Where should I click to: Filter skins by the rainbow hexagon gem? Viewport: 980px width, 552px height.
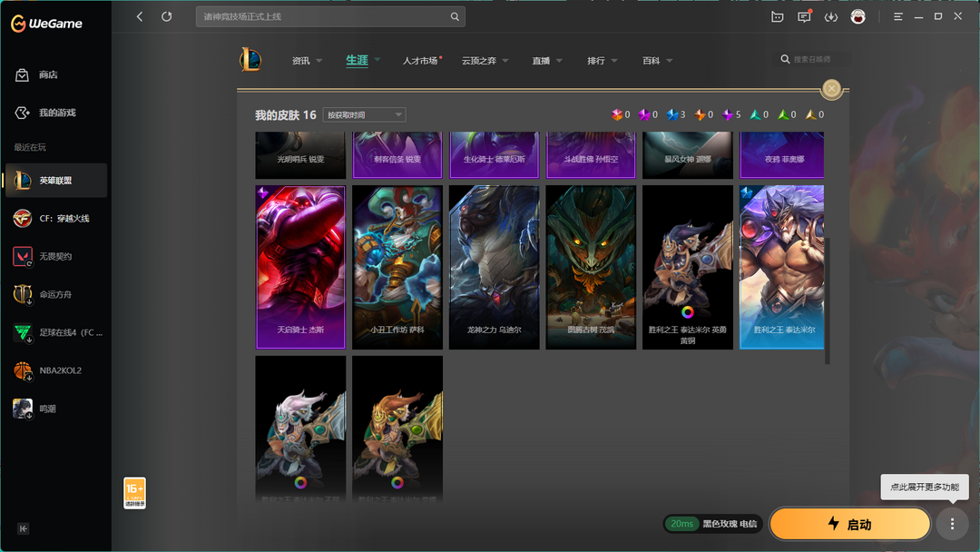[x=617, y=114]
